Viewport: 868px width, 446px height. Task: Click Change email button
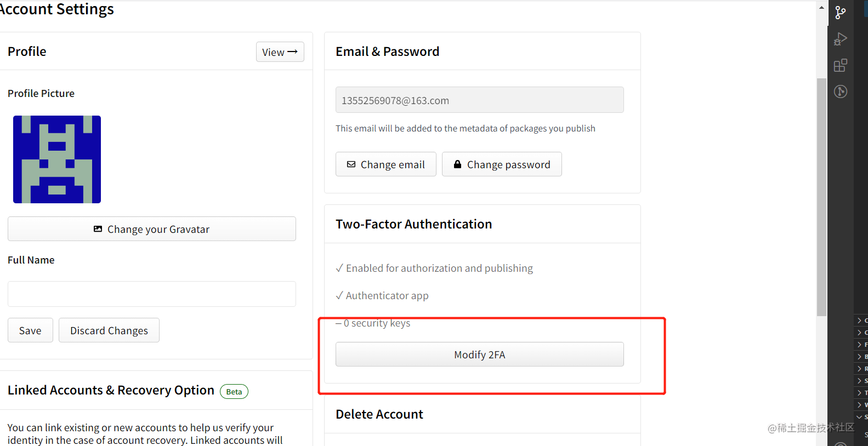(386, 164)
